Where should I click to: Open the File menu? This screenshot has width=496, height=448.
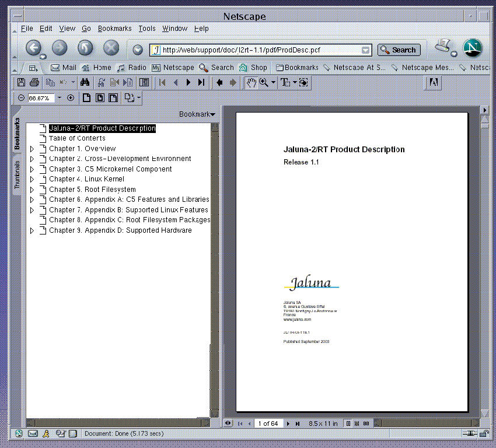click(27, 29)
